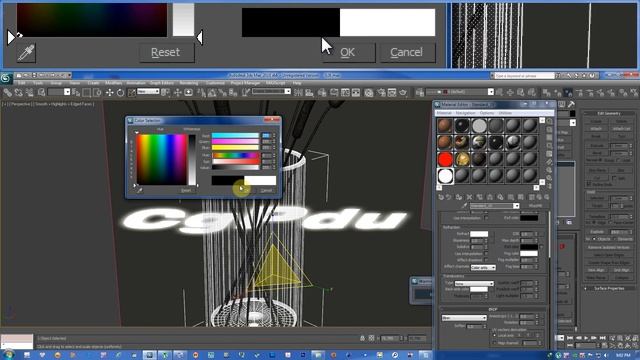Click Refract color swatch

click(x=479, y=234)
